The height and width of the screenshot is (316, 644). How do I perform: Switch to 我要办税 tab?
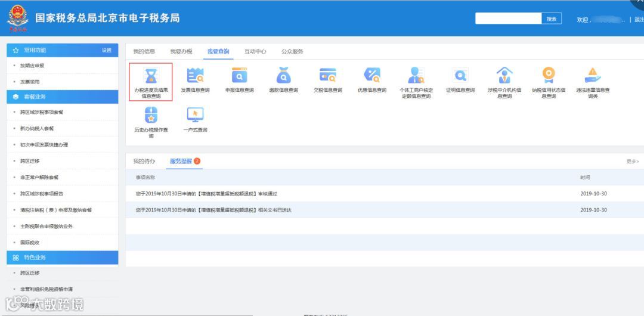pyautogui.click(x=181, y=51)
